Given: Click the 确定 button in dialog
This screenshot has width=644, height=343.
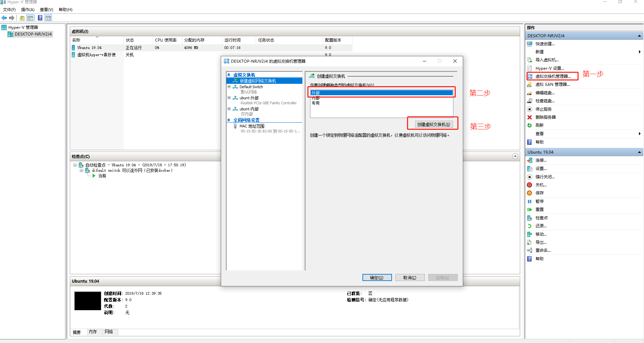Looking at the screenshot, I should click(x=377, y=278).
